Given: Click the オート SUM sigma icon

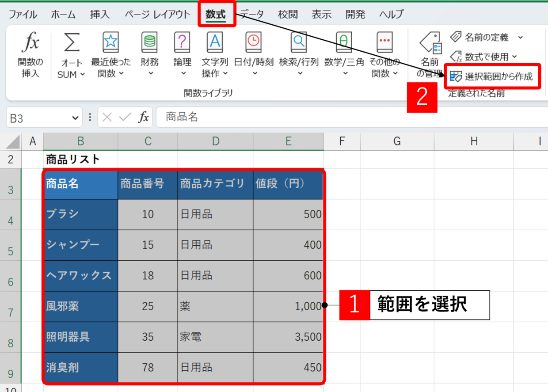Looking at the screenshot, I should 72,43.
